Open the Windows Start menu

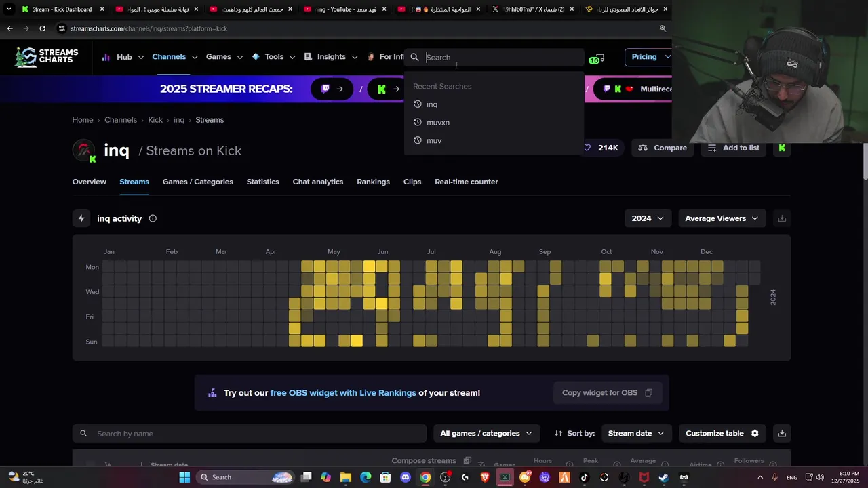(184, 477)
